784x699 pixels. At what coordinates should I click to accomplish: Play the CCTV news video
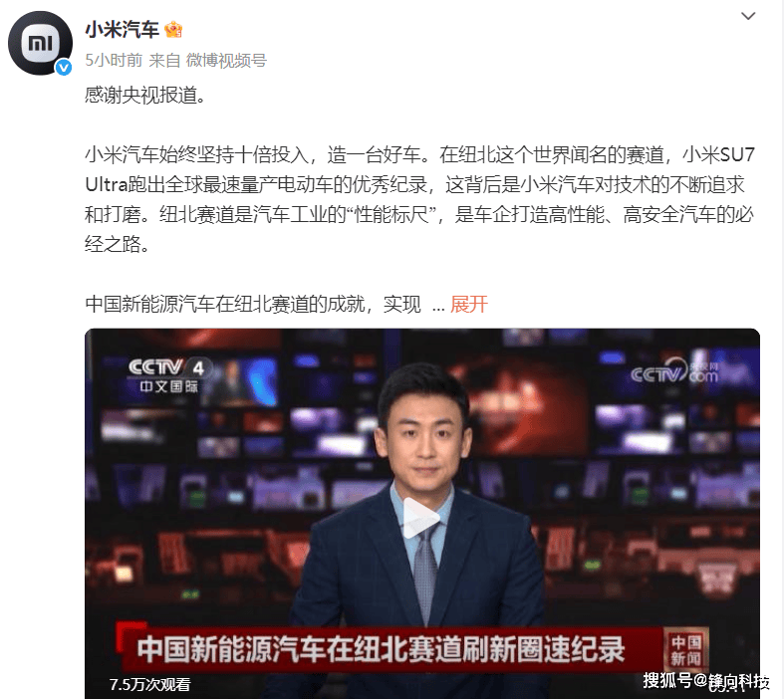click(421, 518)
